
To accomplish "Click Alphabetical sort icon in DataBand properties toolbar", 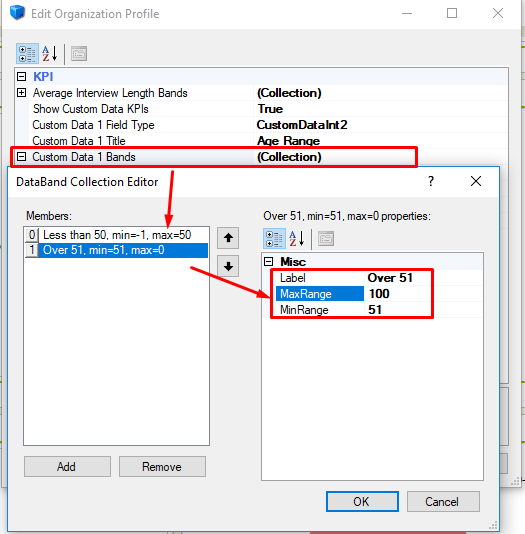I will 297,238.
